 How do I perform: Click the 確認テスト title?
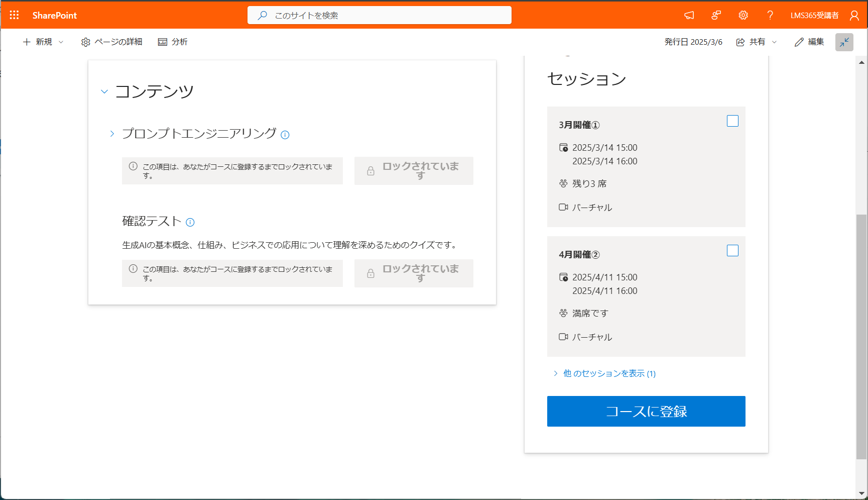pos(152,222)
